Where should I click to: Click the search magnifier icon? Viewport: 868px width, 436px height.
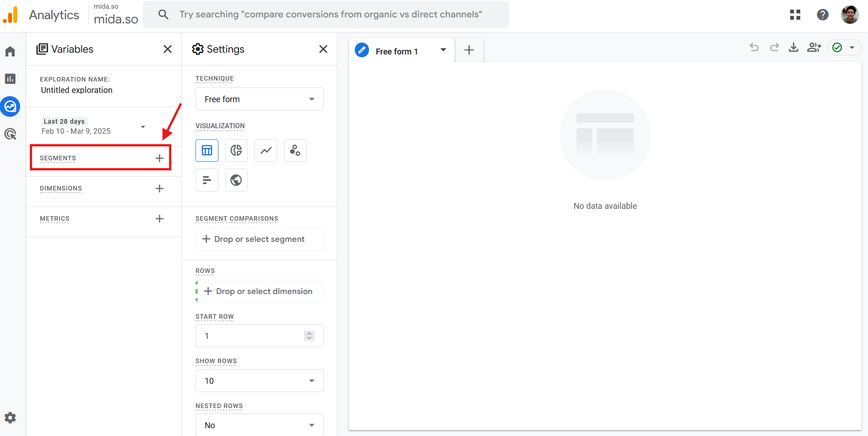[x=163, y=15]
